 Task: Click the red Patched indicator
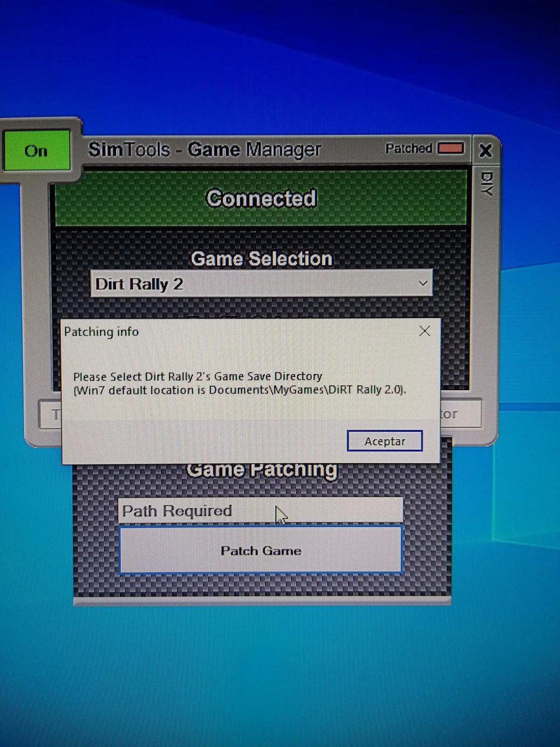coord(450,148)
